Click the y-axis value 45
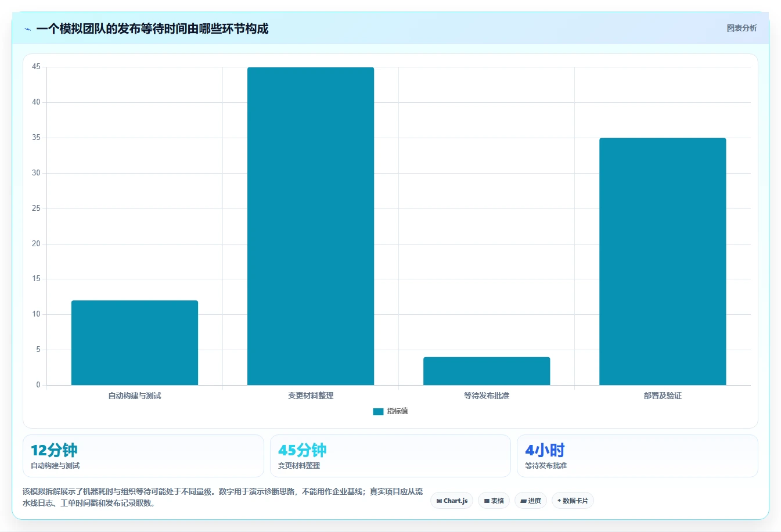 (x=36, y=67)
